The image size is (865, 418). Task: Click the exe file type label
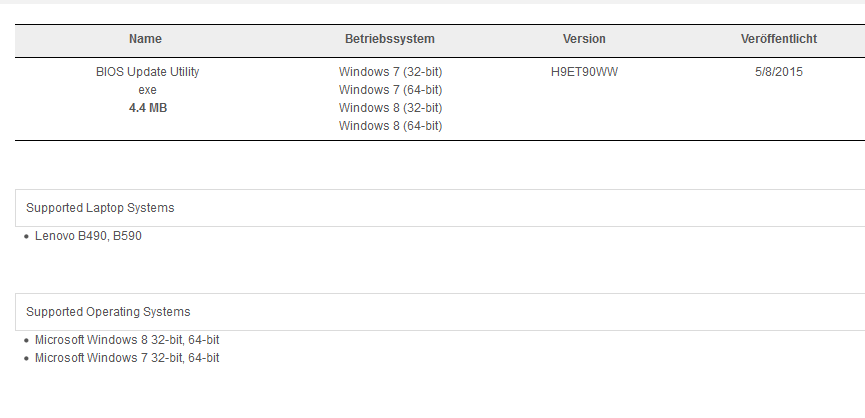pyautogui.click(x=147, y=90)
